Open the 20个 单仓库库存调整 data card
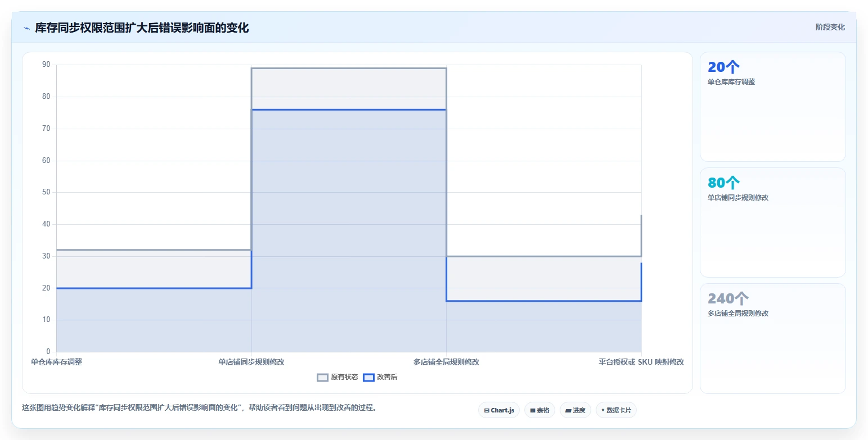Image resolution: width=868 pixels, height=440 pixels. (772, 107)
